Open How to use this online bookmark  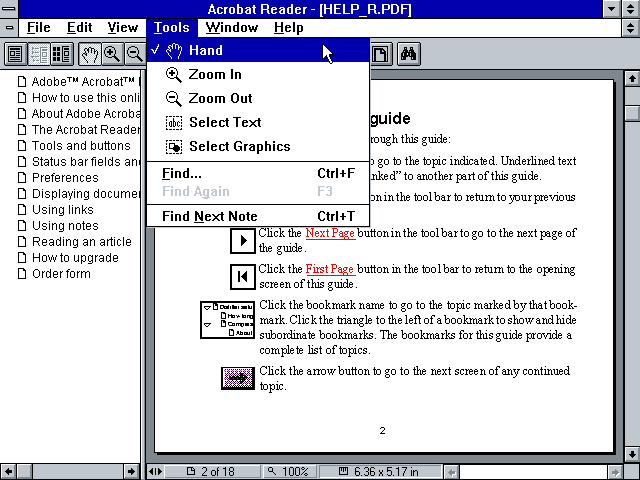(x=85, y=98)
